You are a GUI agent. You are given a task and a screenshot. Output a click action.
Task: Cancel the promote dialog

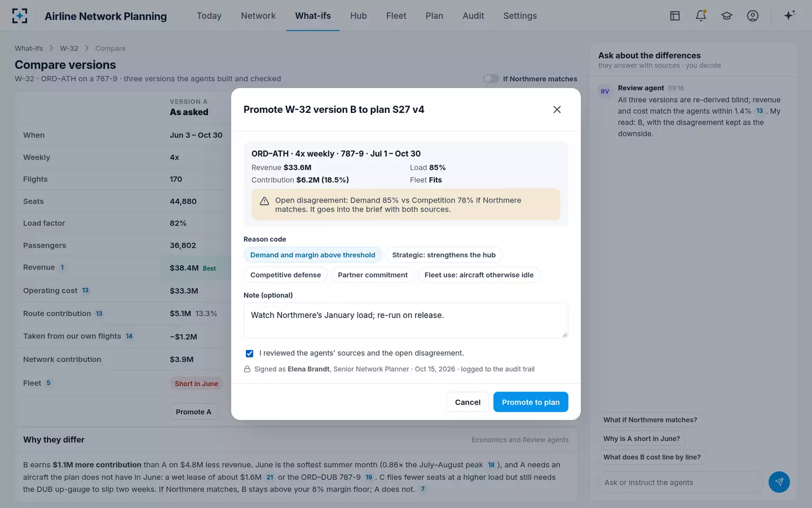pos(467,402)
